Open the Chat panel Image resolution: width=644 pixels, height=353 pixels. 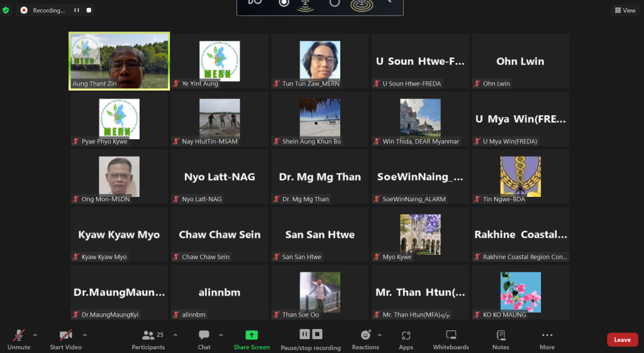coord(204,336)
